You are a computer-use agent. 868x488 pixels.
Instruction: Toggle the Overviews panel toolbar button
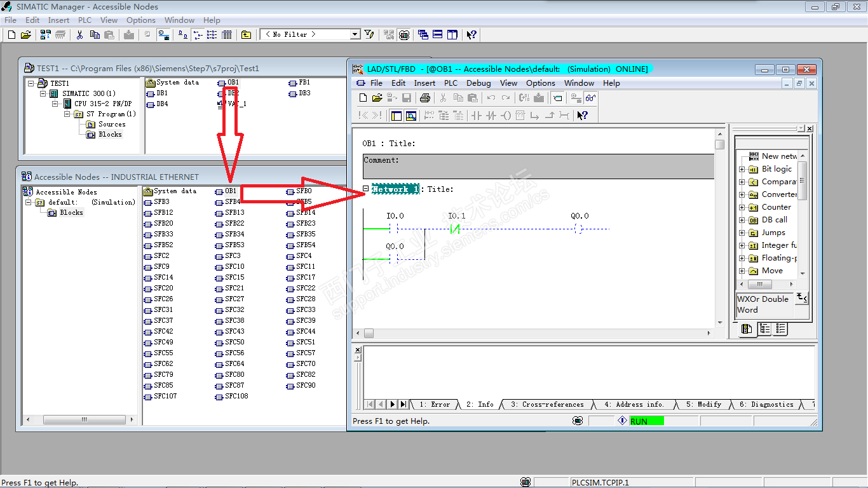point(396,116)
